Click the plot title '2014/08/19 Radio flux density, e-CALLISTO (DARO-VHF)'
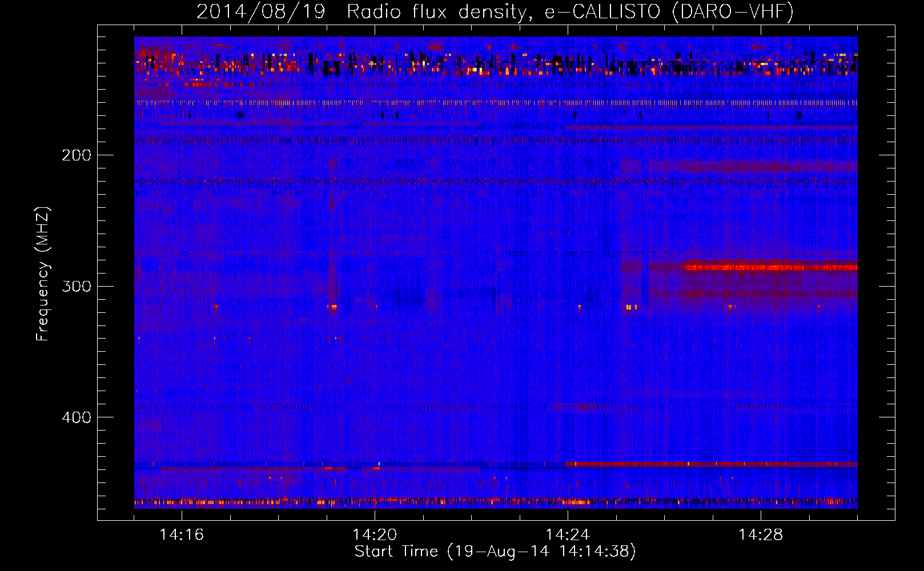This screenshot has height=571, width=924. pos(495,11)
